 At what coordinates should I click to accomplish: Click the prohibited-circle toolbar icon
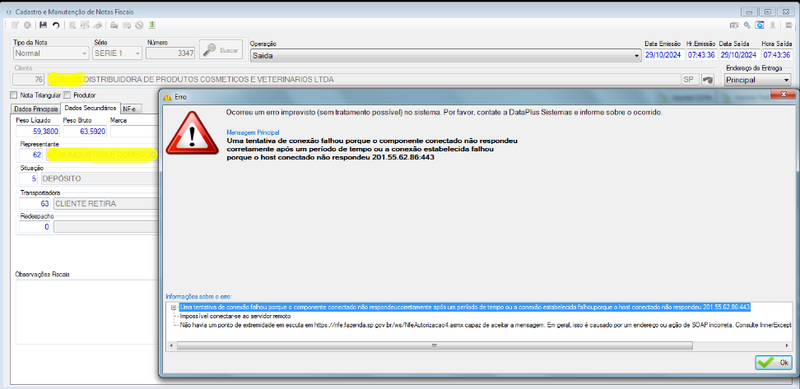point(139,25)
